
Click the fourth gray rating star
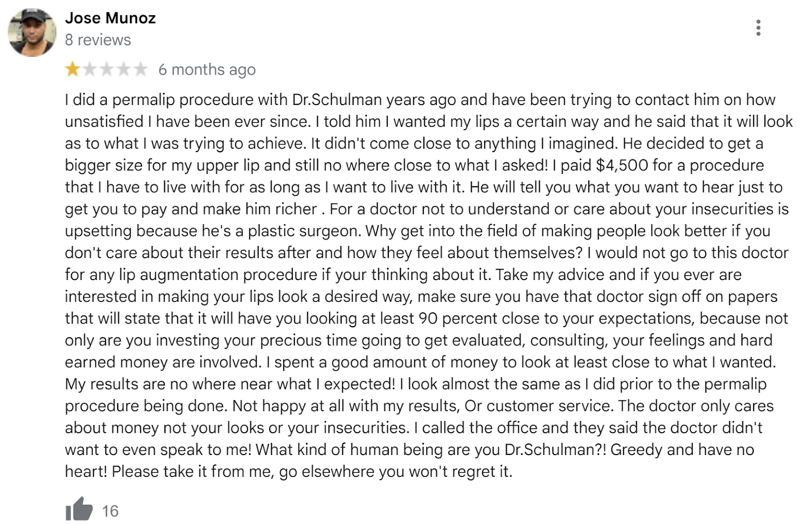click(x=123, y=69)
